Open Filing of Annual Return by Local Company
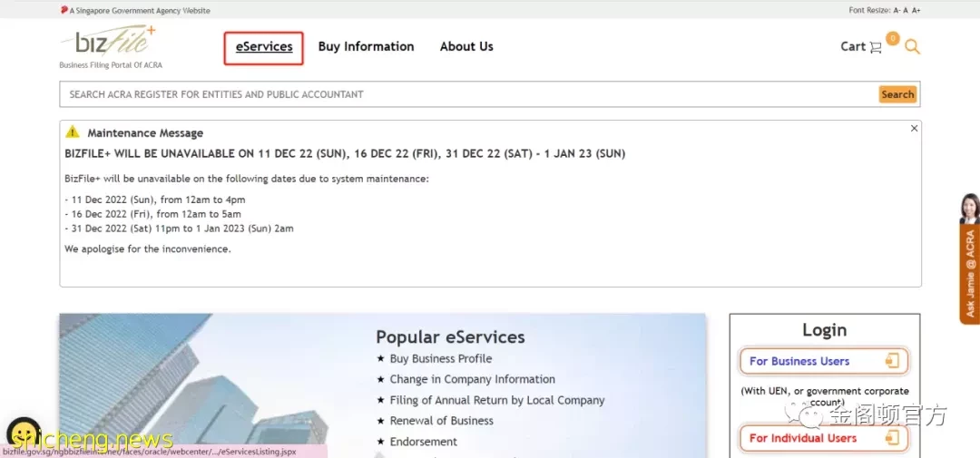Screen dimensions: 980x458 pyautogui.click(x=497, y=401)
